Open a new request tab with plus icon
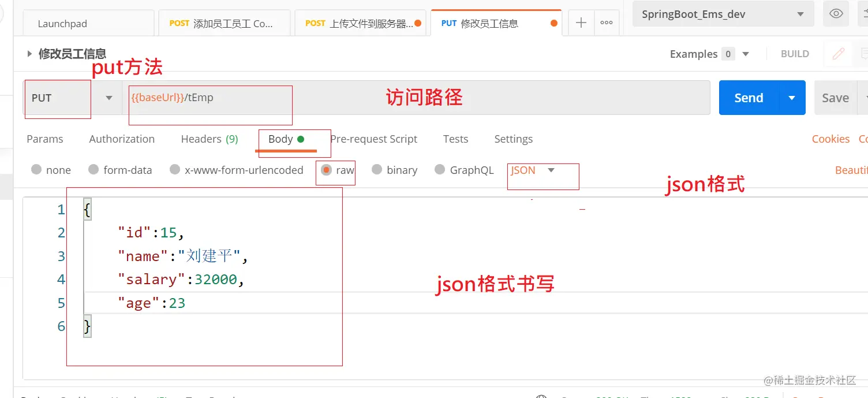Screen dimensions: 868x398 click(581, 23)
